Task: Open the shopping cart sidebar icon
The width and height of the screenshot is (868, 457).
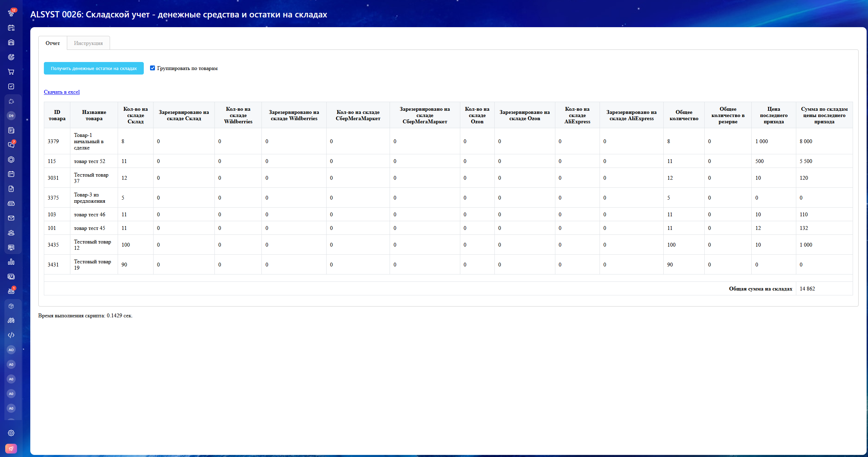Action: 11,72
